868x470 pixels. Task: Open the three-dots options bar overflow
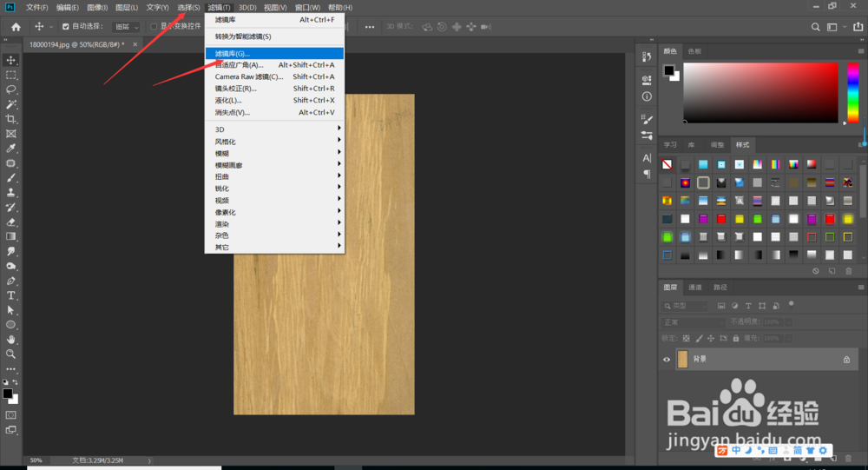point(370,27)
